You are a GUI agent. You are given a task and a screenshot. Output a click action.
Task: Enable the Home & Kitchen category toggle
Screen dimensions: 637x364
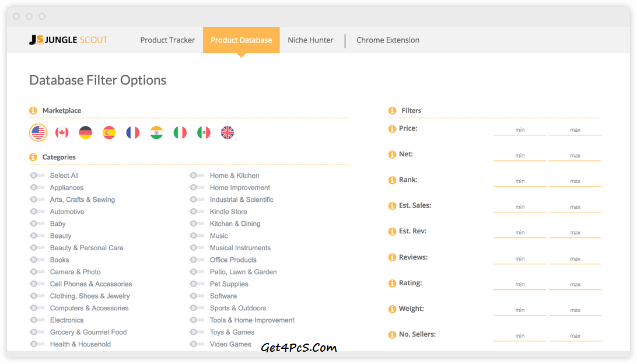[197, 176]
